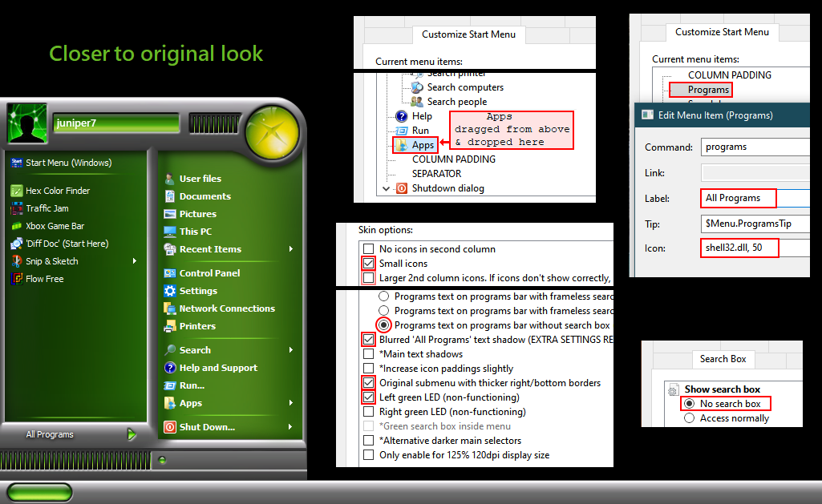The width and height of the screenshot is (822, 504).
Task: Switch to the Search Box tab
Action: tap(723, 359)
